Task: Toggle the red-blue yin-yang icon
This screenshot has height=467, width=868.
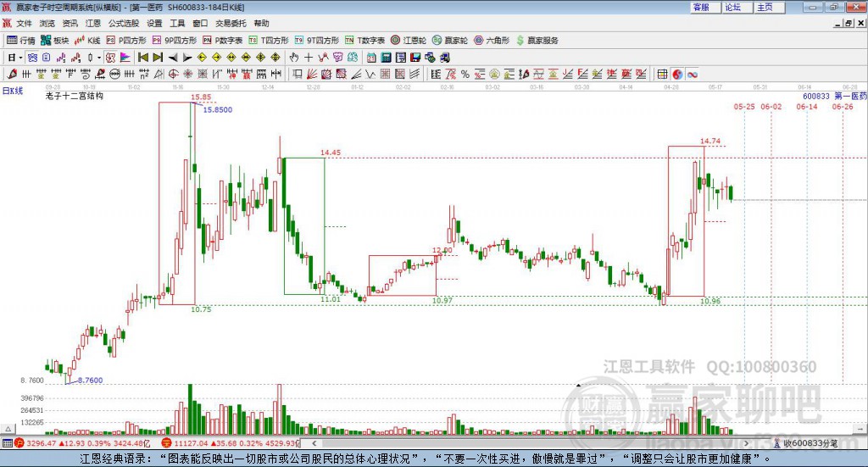Action: click(x=677, y=74)
